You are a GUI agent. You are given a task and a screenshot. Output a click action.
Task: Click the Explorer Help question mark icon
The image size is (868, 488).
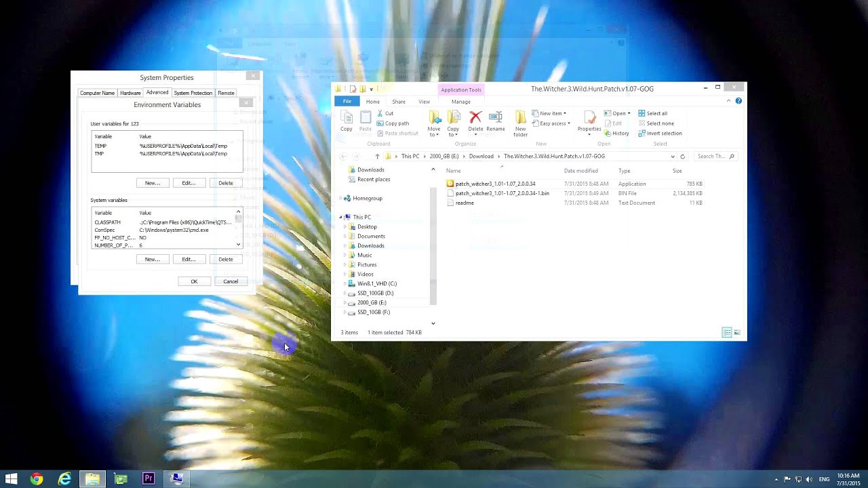click(738, 101)
